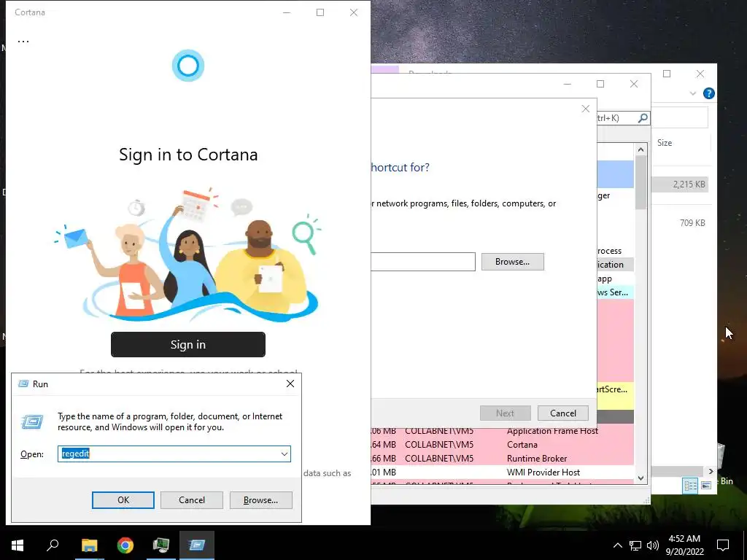The height and width of the screenshot is (560, 747).
Task: Select the Cortana process row
Action: click(x=503, y=445)
